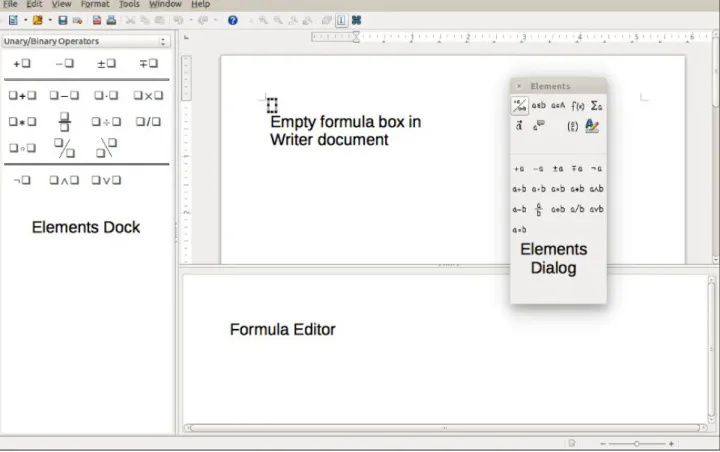Click the Zoom Out magnifier icon
The image size is (720, 452).
click(278, 20)
